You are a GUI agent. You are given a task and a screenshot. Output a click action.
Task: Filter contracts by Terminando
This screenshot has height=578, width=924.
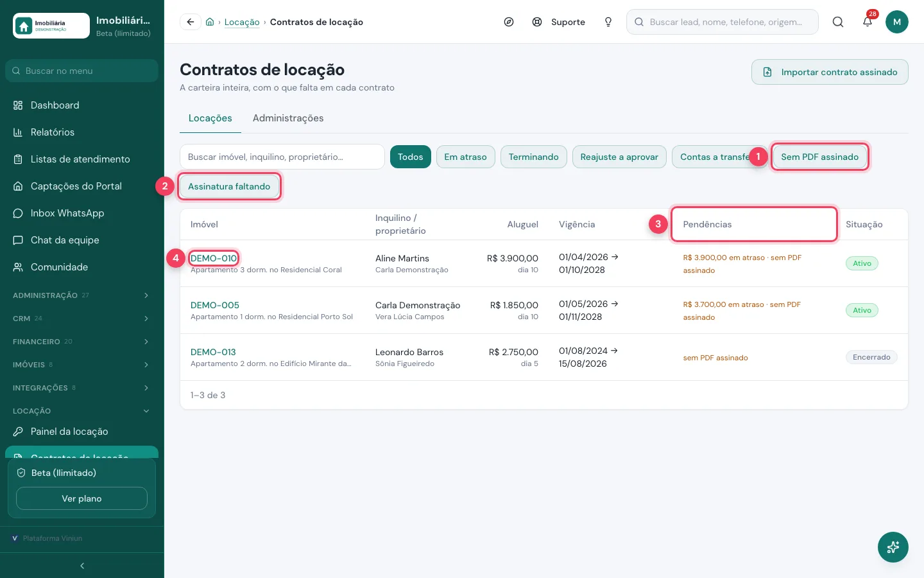[534, 157]
